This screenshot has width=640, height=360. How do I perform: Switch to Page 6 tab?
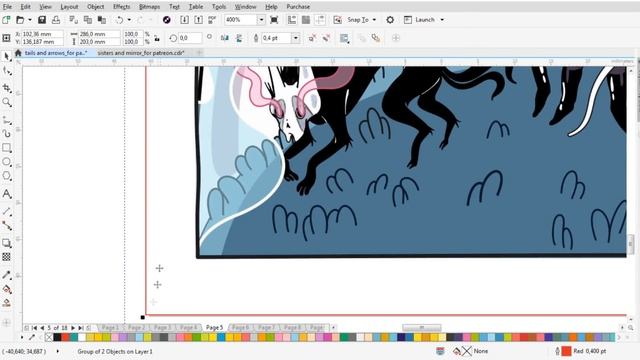click(x=240, y=327)
